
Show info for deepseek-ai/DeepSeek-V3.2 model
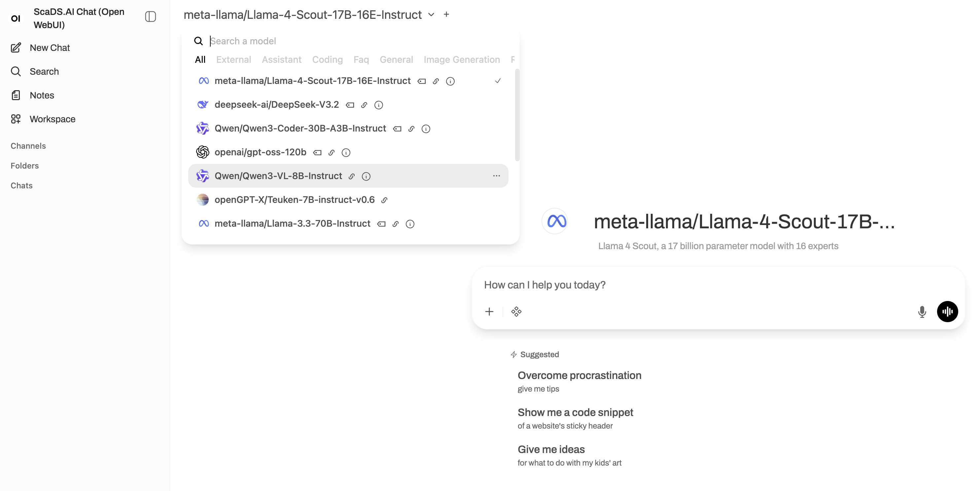coord(378,105)
